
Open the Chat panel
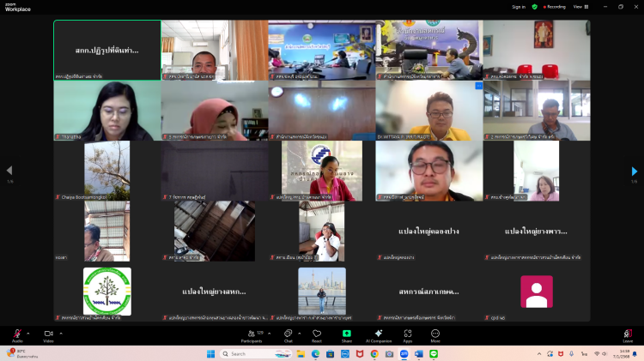coord(289,335)
